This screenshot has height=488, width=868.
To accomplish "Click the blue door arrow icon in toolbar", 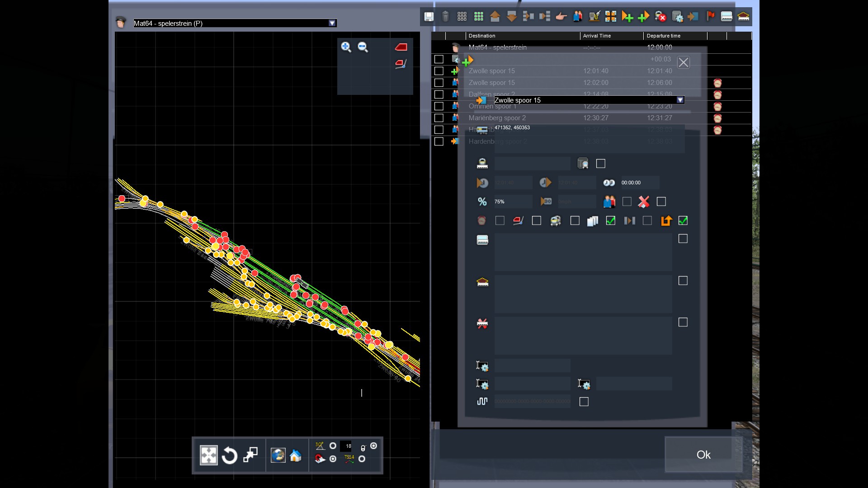I will (x=693, y=17).
